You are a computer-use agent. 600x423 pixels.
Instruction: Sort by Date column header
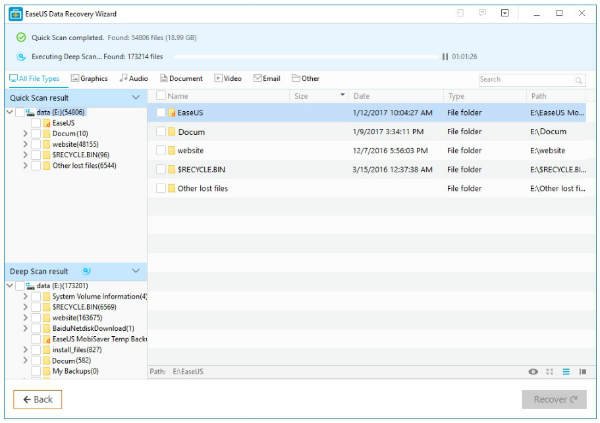click(x=362, y=96)
